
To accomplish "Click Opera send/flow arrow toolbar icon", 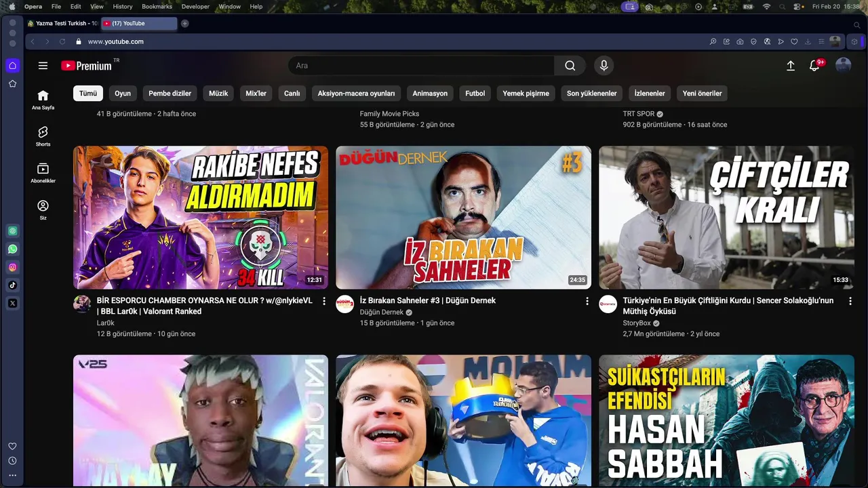I will [781, 41].
